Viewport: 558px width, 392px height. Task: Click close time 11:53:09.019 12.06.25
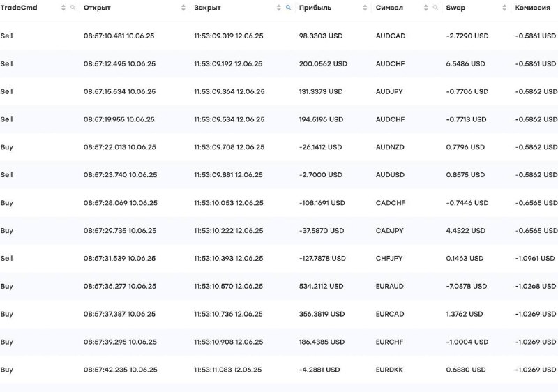pos(229,36)
